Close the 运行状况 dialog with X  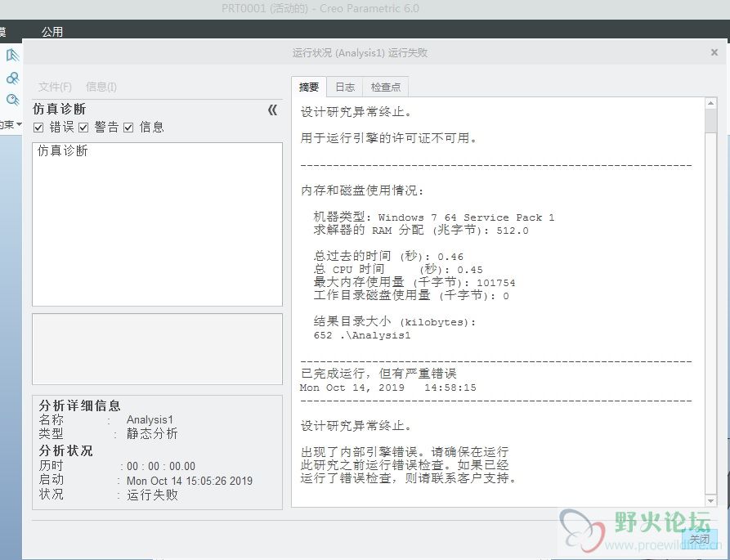pyautogui.click(x=714, y=52)
